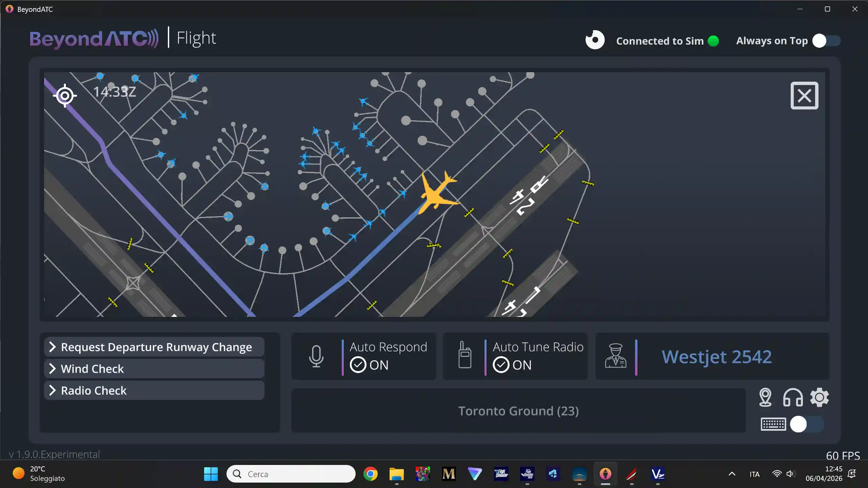Image resolution: width=868 pixels, height=488 pixels.
Task: Click the BeyondATC logo
Action: pyautogui.click(x=94, y=39)
